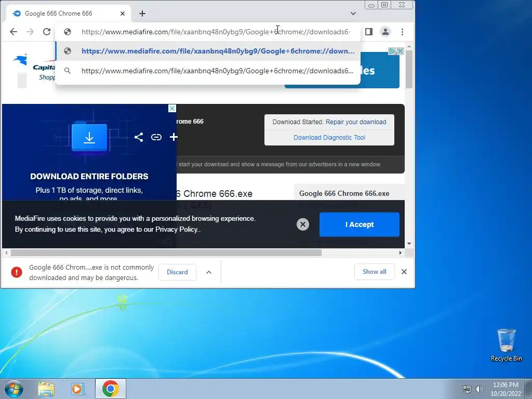Click the share icon on the file header
This screenshot has height=399, width=532.
click(x=138, y=137)
